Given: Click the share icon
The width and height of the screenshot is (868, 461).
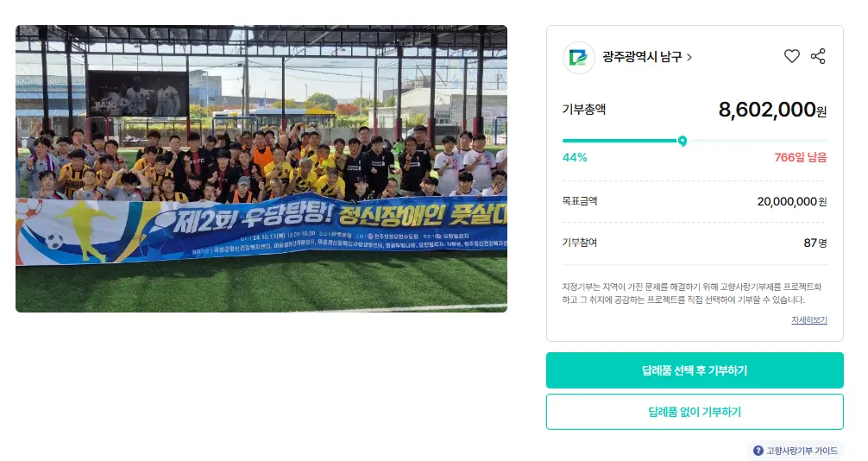Looking at the screenshot, I should pos(818,57).
